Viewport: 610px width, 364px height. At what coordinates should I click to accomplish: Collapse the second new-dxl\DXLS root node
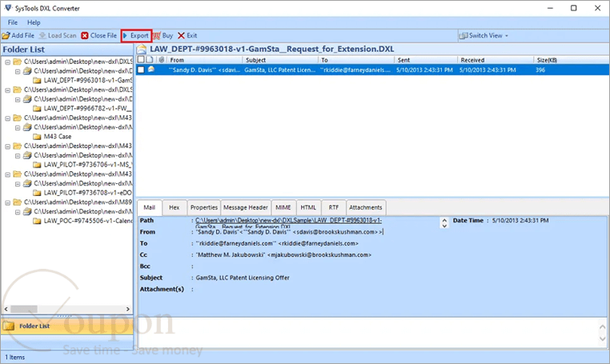7,90
